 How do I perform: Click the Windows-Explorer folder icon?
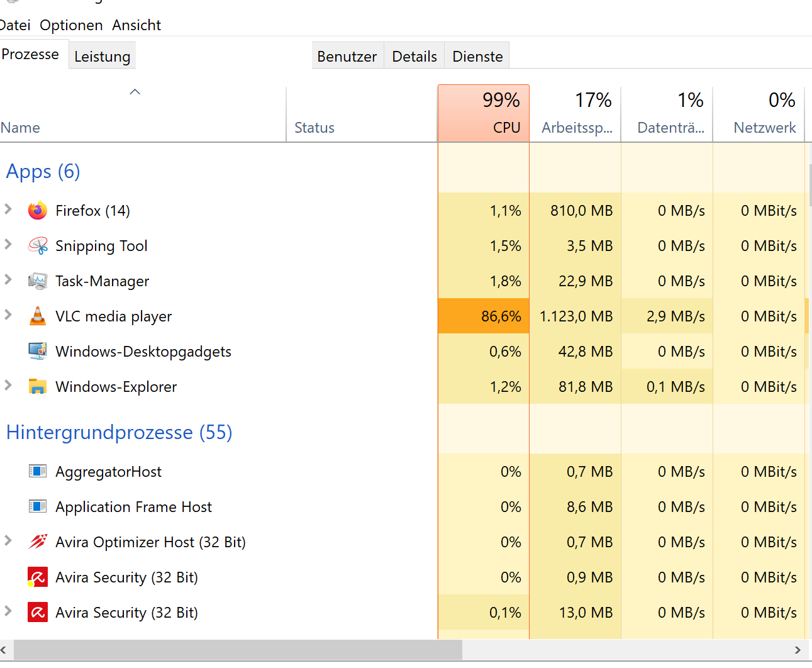pos(38,386)
